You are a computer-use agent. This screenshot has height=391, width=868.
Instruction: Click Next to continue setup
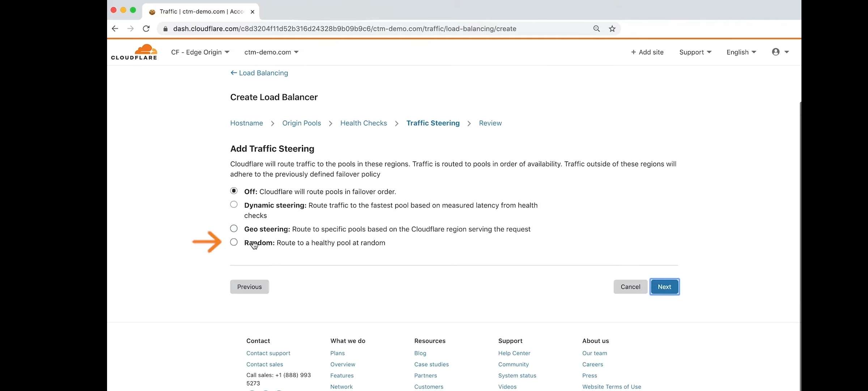664,286
